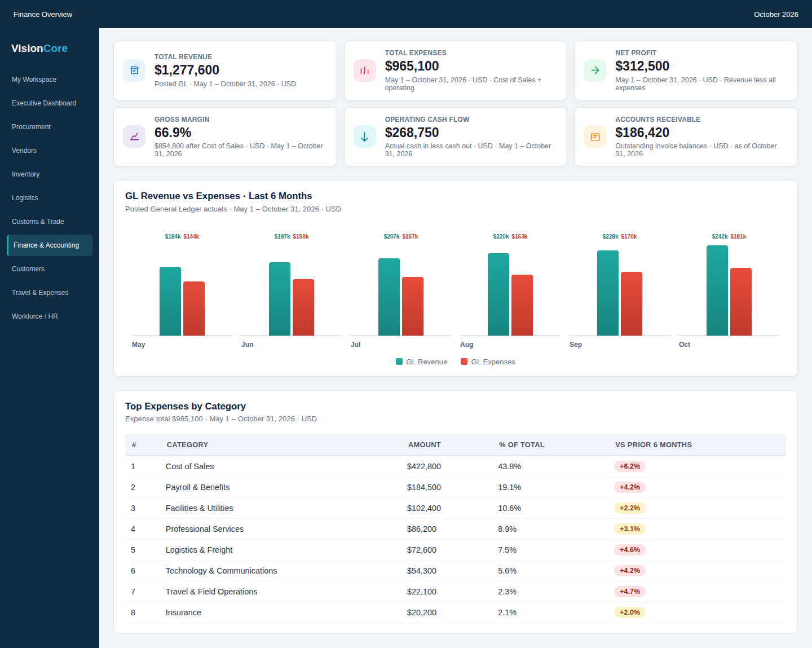812x648 pixels.
Task: Click the $102,400 Facilities amount
Action: pyautogui.click(x=424, y=508)
